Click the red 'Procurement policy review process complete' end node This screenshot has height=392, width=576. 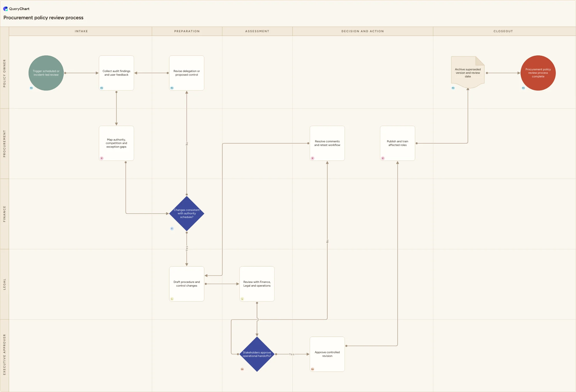point(538,73)
